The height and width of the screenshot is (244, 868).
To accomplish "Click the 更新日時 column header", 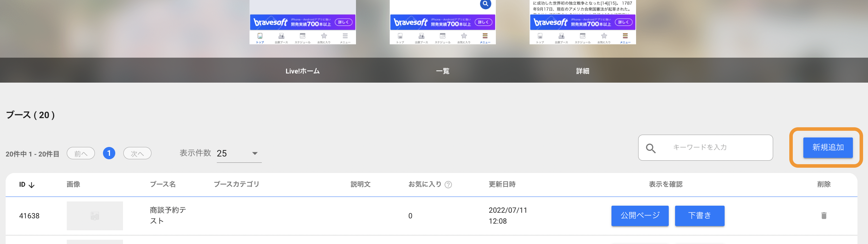I will pyautogui.click(x=502, y=184).
